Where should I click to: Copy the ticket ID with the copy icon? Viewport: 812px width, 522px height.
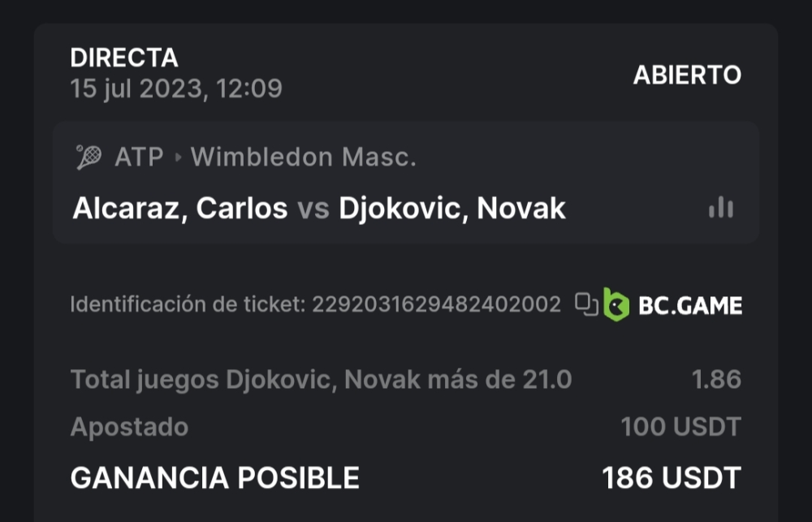(586, 304)
